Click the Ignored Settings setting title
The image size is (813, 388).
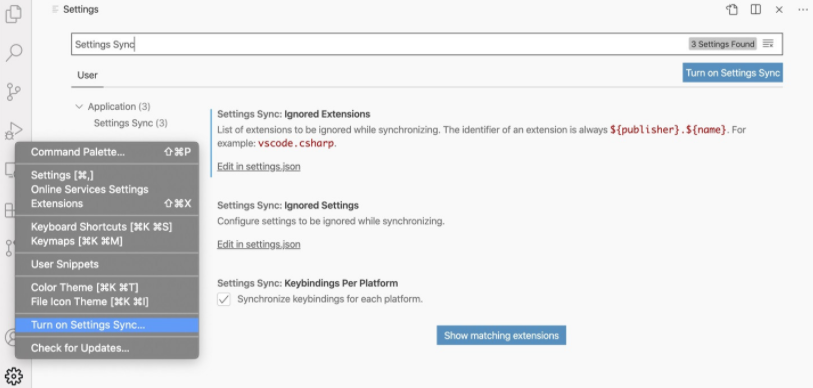point(288,205)
